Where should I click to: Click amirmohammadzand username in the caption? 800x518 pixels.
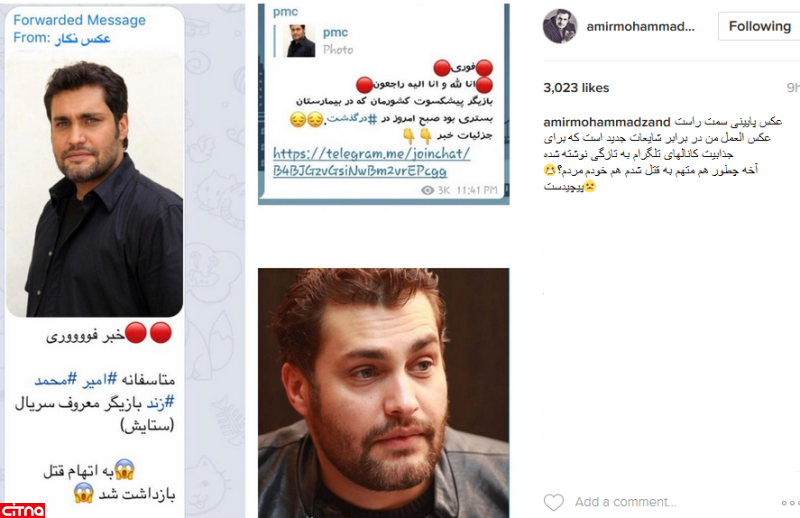[x=607, y=122]
